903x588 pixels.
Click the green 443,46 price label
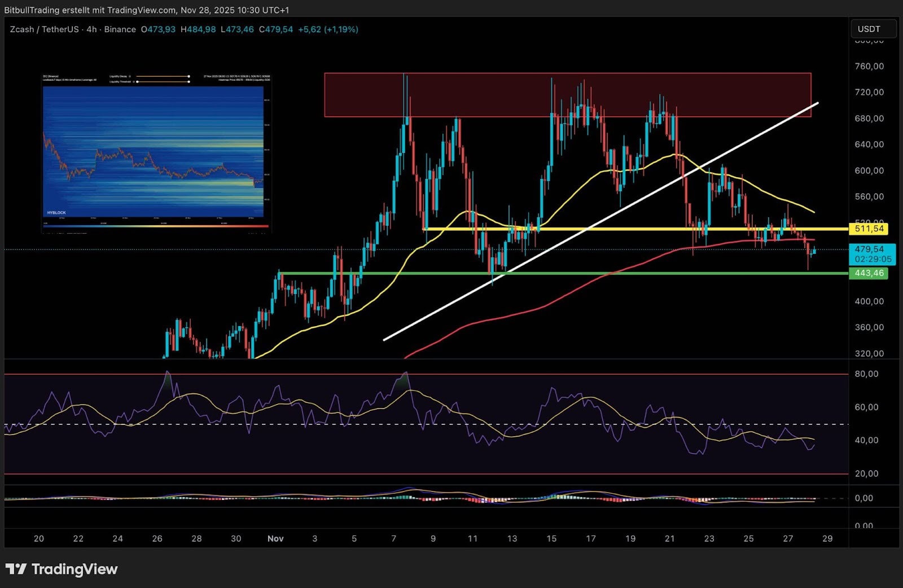tap(869, 273)
